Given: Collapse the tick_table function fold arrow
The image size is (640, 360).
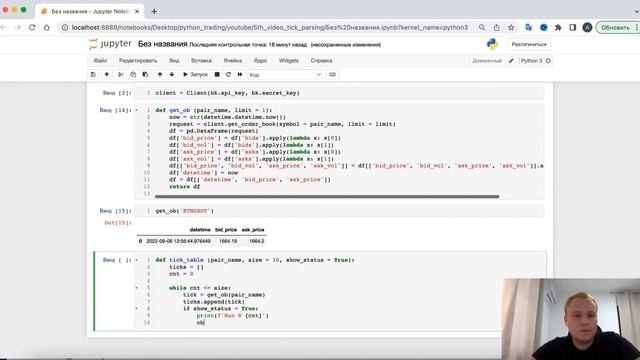Looking at the screenshot, I should point(137,260).
